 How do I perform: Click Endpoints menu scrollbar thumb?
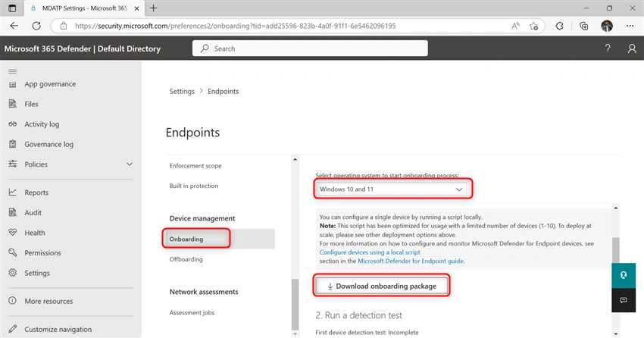(295, 304)
